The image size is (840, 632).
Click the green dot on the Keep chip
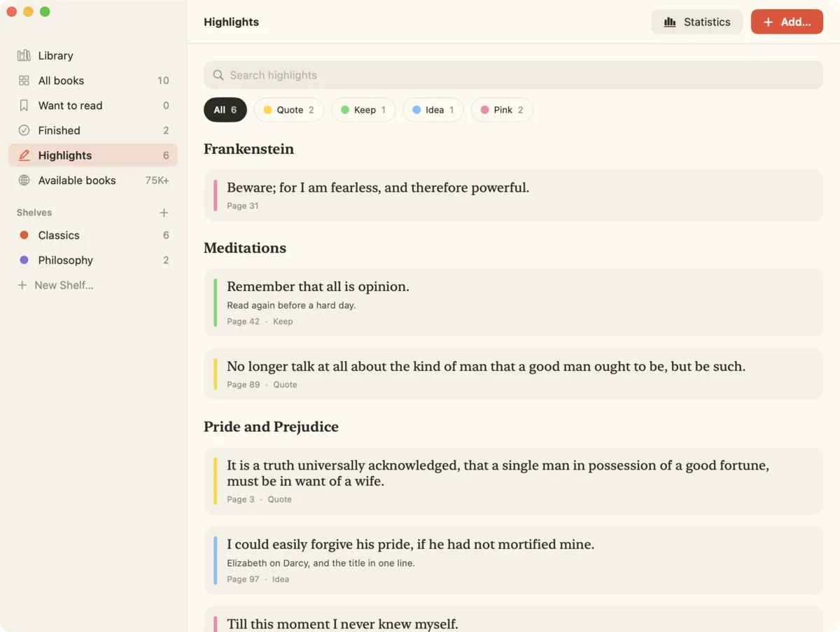[345, 110]
